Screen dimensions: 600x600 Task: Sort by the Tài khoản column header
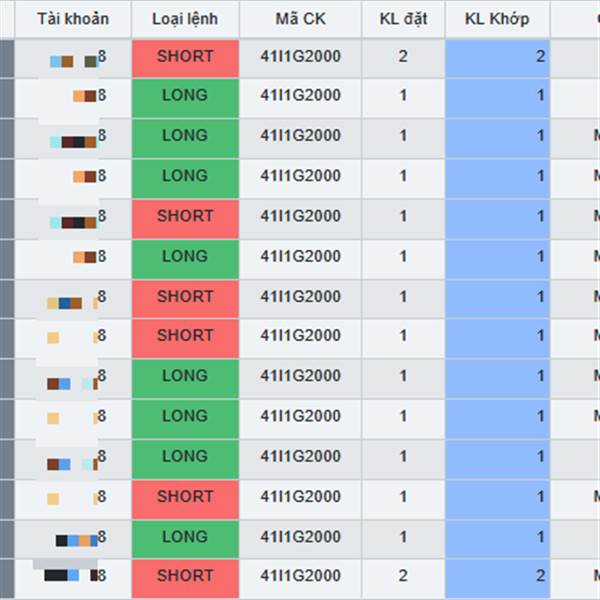tap(73, 19)
